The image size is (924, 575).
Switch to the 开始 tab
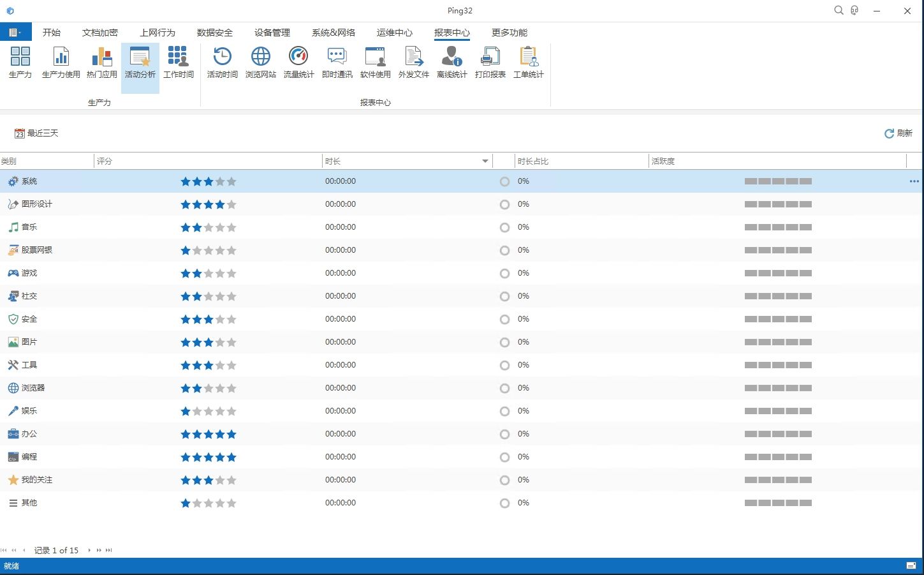[x=52, y=33]
